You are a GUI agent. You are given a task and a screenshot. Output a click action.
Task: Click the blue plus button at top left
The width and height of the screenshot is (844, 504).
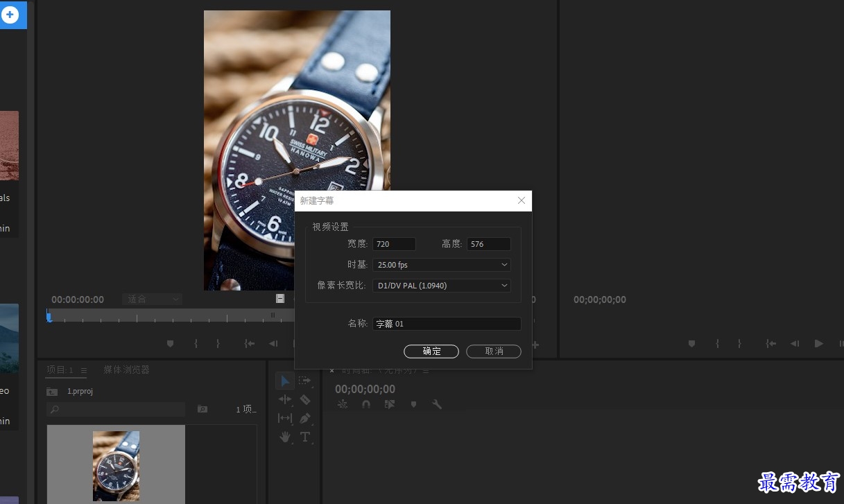(10, 14)
